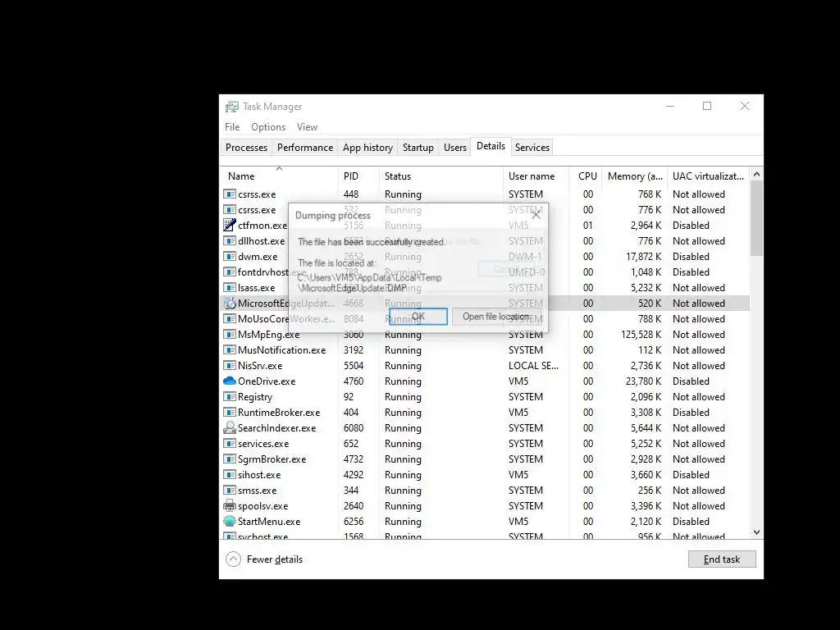The height and width of the screenshot is (630, 840).
Task: Click the MoUsoCoreWorker process icon
Action: pyautogui.click(x=230, y=319)
